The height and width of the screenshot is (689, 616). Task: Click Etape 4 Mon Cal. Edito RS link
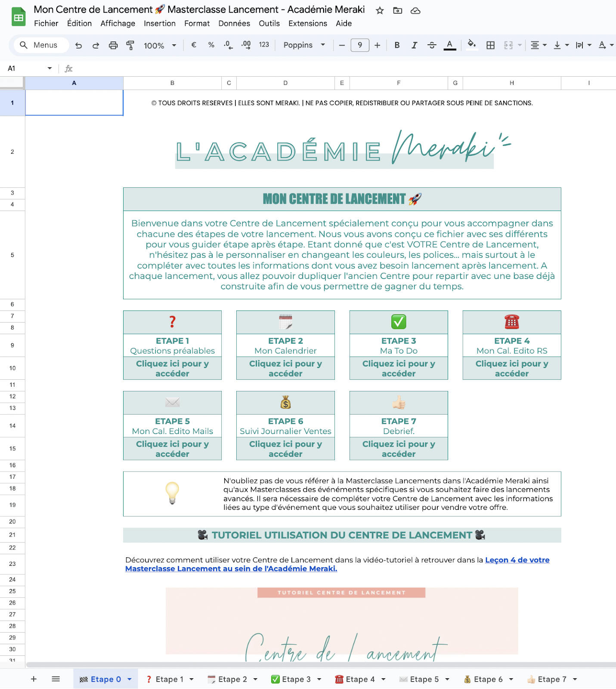tap(512, 368)
